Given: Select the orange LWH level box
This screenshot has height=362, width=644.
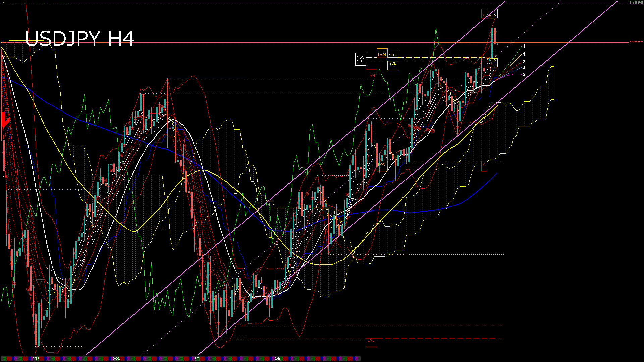Looking at the screenshot, I should [x=382, y=54].
